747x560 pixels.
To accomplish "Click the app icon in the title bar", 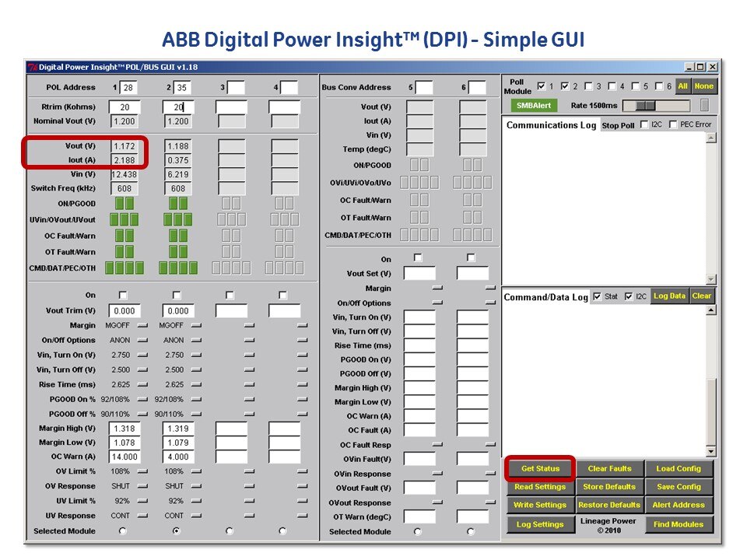I will (32, 68).
